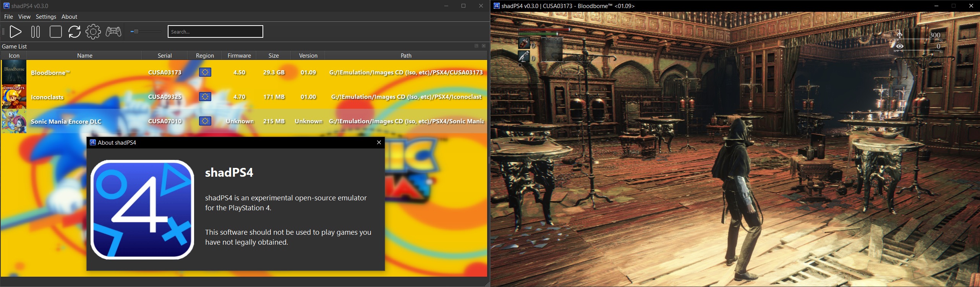The image size is (980, 287).
Task: Open the View menu
Action: [x=24, y=17]
